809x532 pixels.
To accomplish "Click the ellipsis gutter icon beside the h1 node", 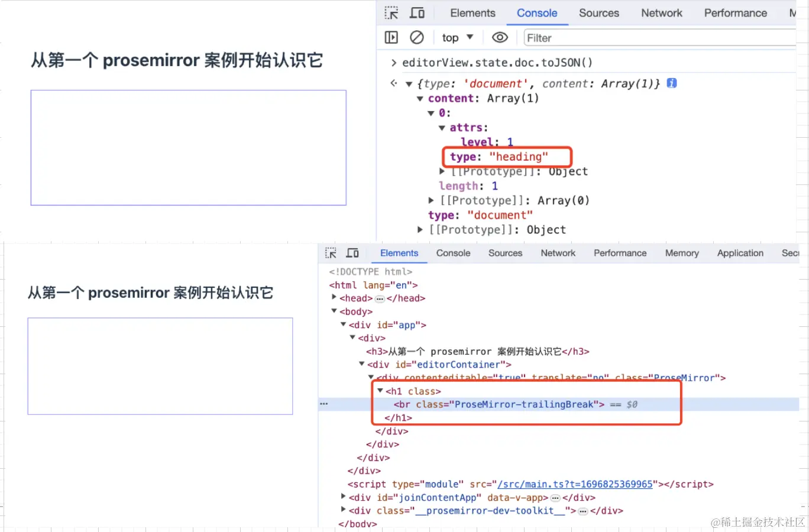I will click(x=323, y=403).
